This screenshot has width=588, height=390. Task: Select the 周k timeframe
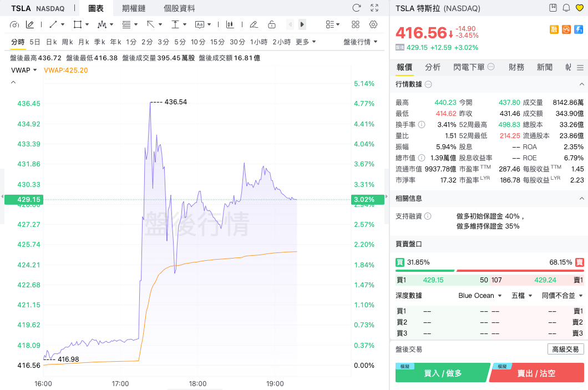tap(68, 42)
